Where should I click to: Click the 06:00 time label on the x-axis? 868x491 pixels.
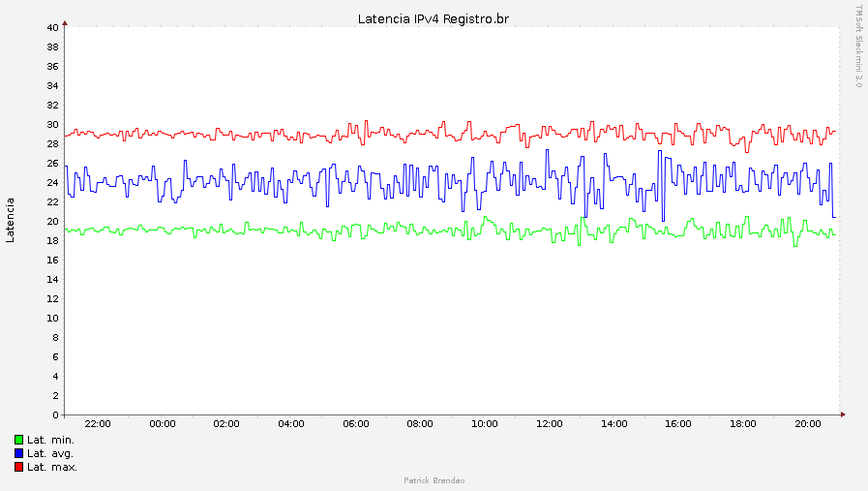[356, 424]
